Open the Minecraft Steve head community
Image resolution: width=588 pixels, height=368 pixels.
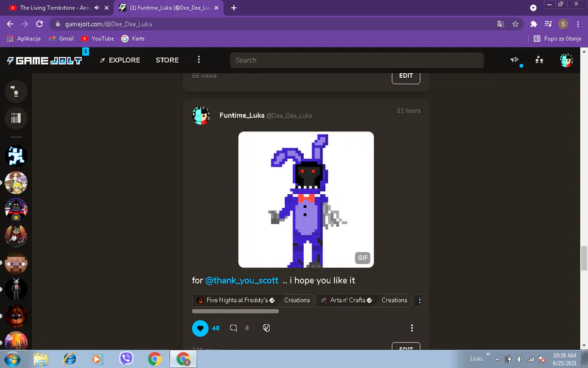pos(16,263)
